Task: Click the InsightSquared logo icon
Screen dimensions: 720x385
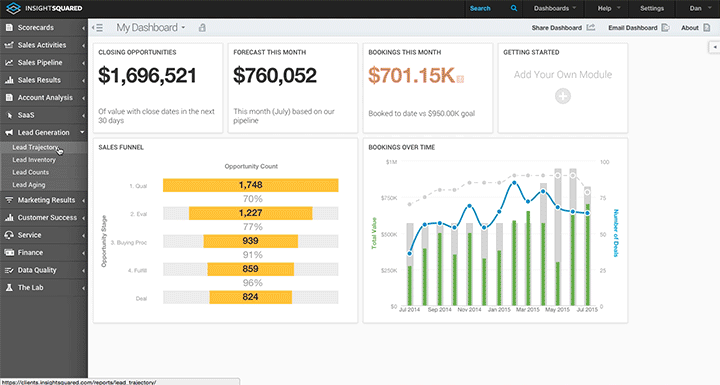Action: [13, 8]
